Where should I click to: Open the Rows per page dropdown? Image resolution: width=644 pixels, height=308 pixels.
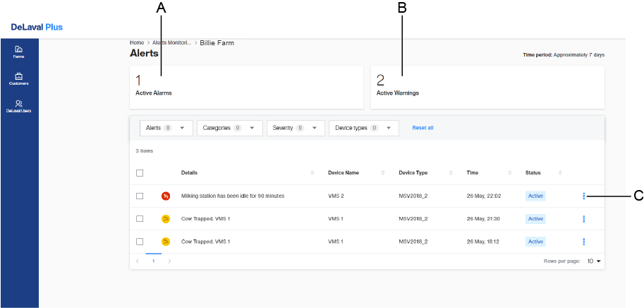[x=594, y=261]
